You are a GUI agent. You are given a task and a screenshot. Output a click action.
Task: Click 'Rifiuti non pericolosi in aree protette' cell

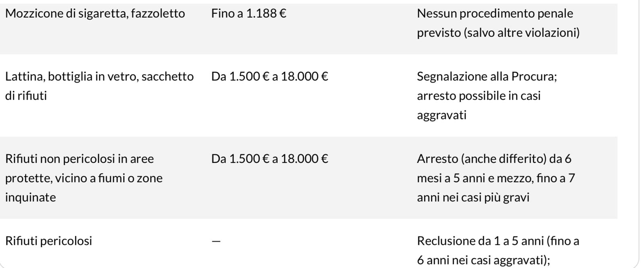(84, 178)
